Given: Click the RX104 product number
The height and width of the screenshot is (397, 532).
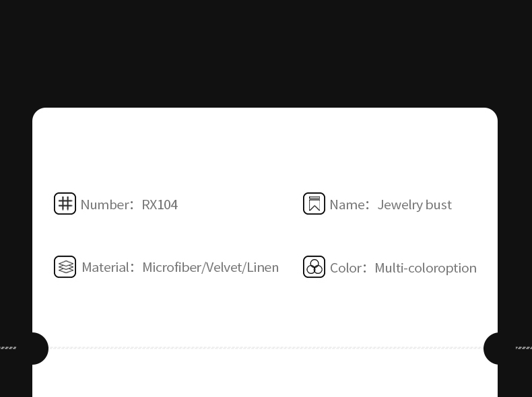Looking at the screenshot, I should (160, 205).
